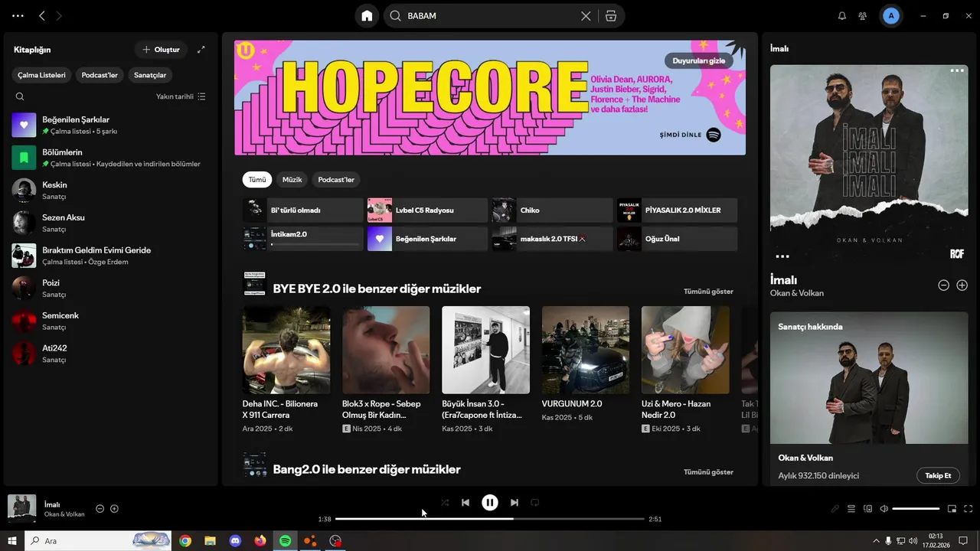This screenshot has width=980, height=551.
Task: Open Beğenilen Şarkılar in the library
Action: [x=111, y=125]
